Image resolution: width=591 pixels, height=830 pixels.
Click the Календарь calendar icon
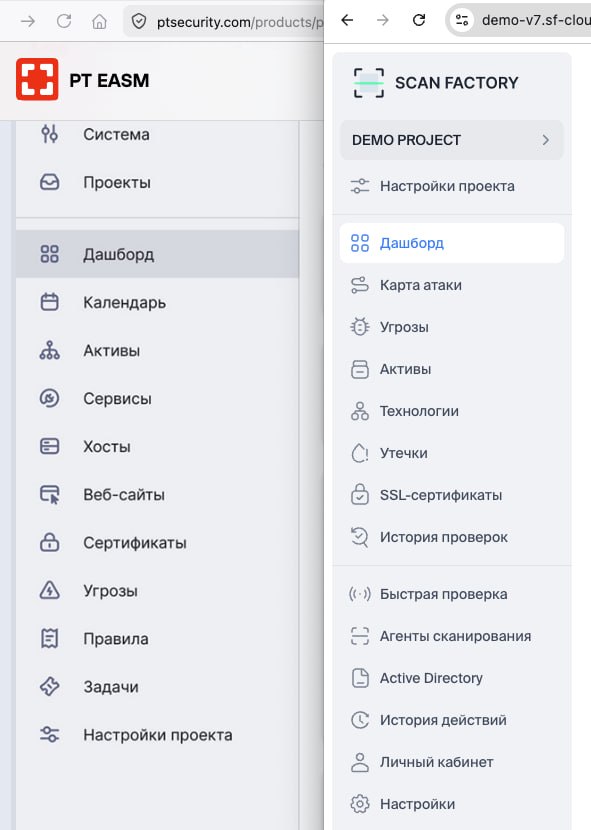[50, 302]
